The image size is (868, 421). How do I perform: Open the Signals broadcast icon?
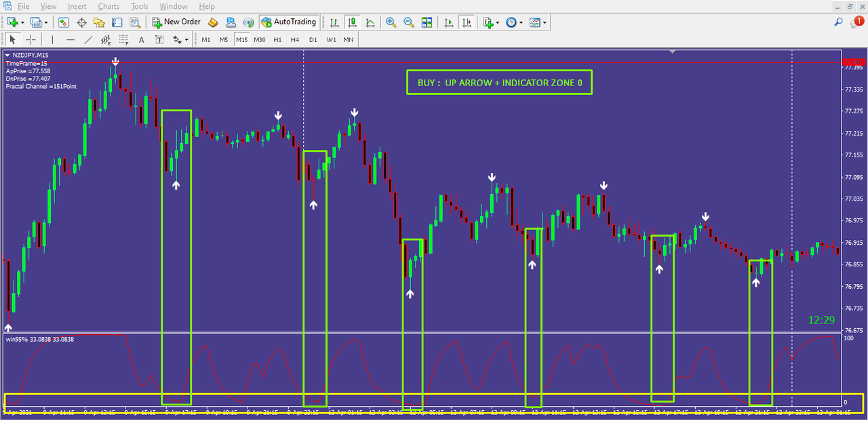point(248,22)
